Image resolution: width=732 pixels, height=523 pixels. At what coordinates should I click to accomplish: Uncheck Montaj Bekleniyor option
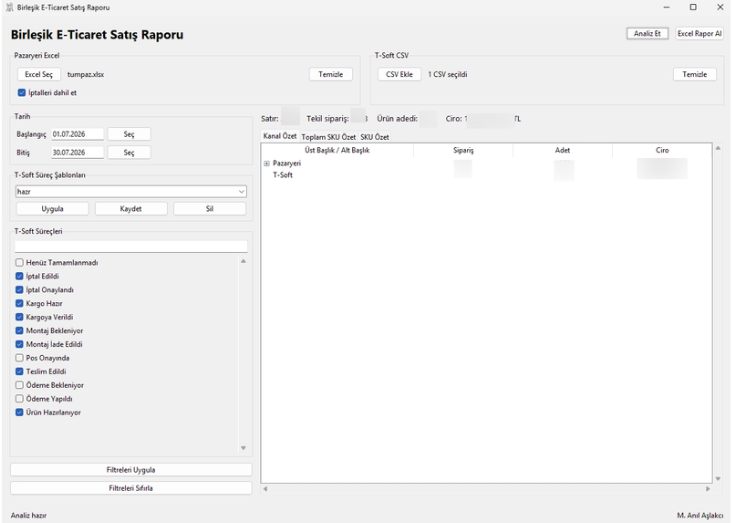[x=19, y=331]
